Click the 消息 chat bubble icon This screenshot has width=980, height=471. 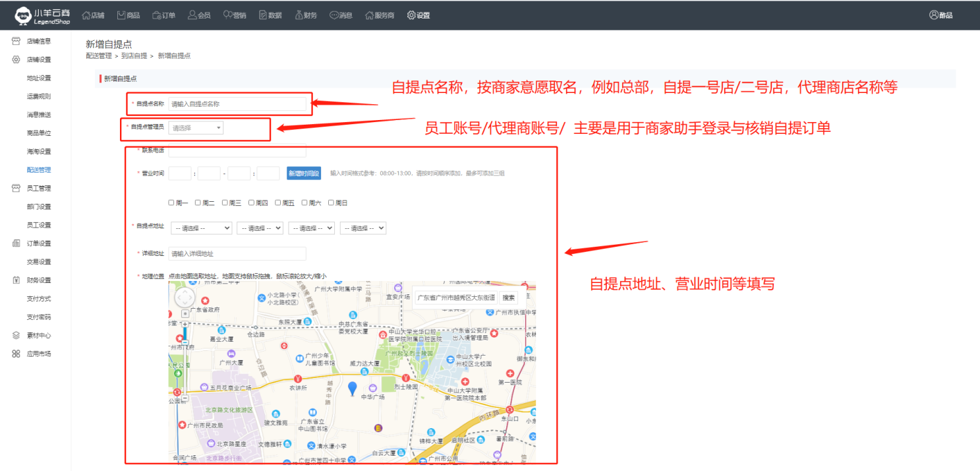[x=334, y=15]
